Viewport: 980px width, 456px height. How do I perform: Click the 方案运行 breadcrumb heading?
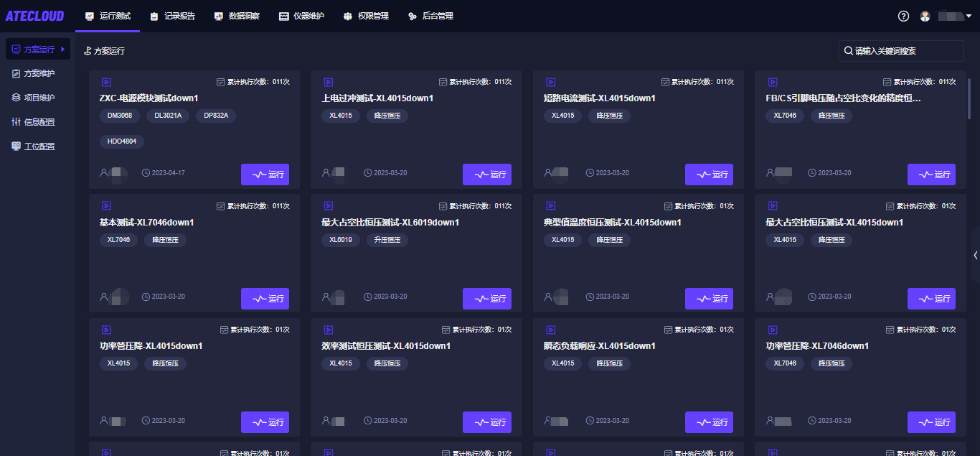tap(110, 51)
